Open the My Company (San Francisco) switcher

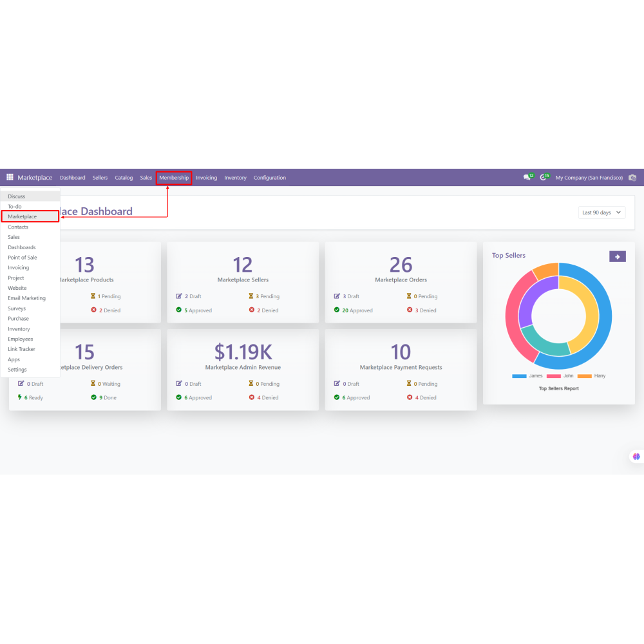[589, 178]
